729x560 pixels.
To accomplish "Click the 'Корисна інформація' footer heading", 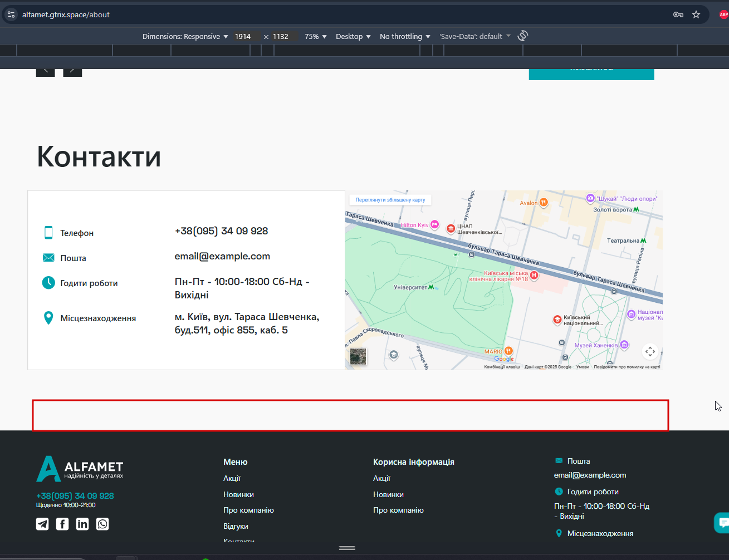I will (414, 462).
